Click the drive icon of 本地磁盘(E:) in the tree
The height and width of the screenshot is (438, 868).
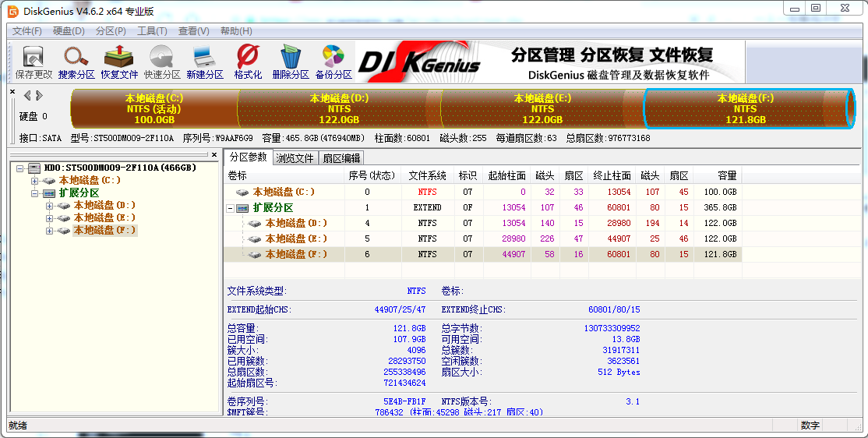(x=64, y=218)
